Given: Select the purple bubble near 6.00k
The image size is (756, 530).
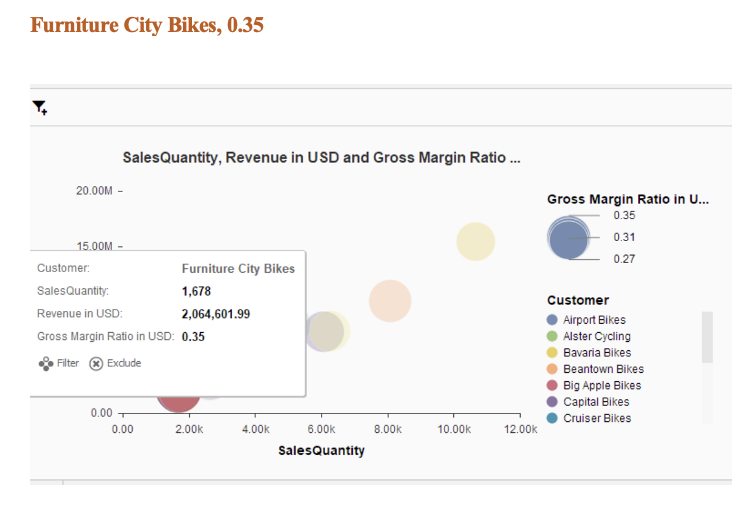Looking at the screenshot, I should 322,332.
